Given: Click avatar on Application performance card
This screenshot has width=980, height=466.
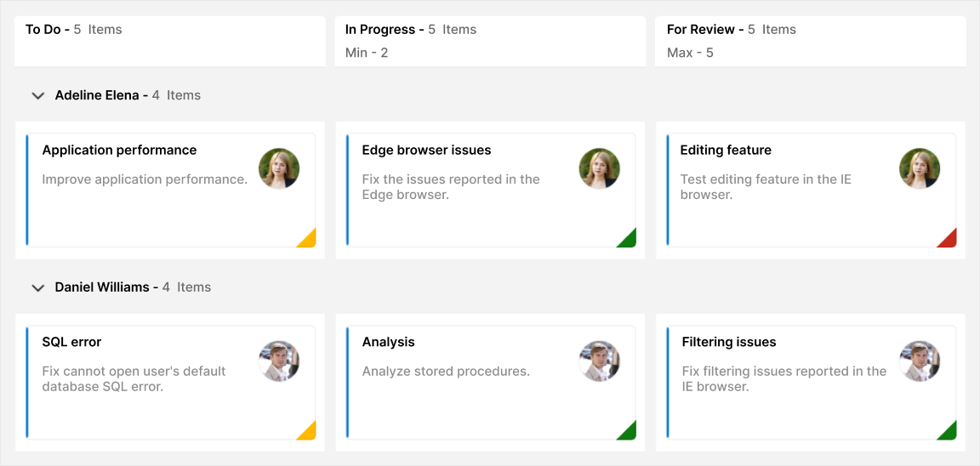Looking at the screenshot, I should (x=279, y=168).
